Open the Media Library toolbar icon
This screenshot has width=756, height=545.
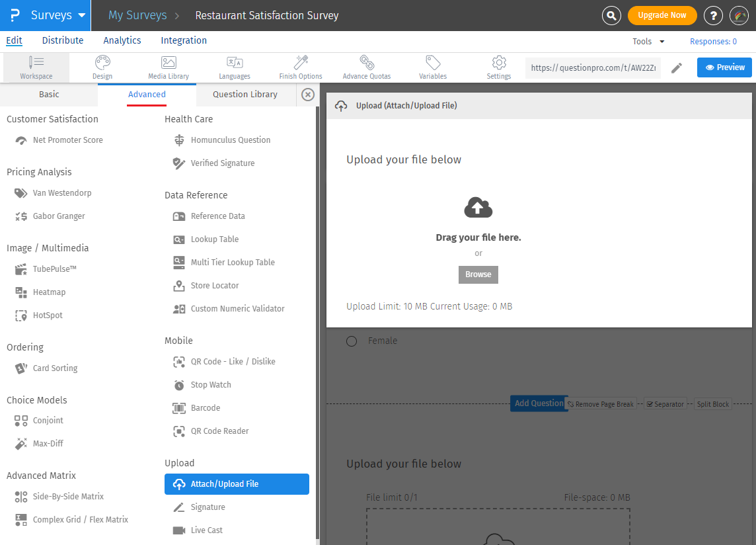click(x=169, y=67)
